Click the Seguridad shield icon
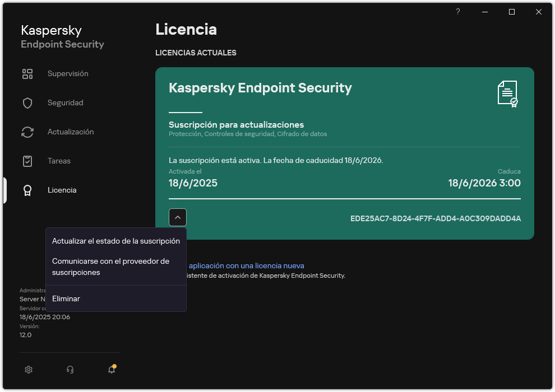The image size is (555, 392). coord(27,103)
